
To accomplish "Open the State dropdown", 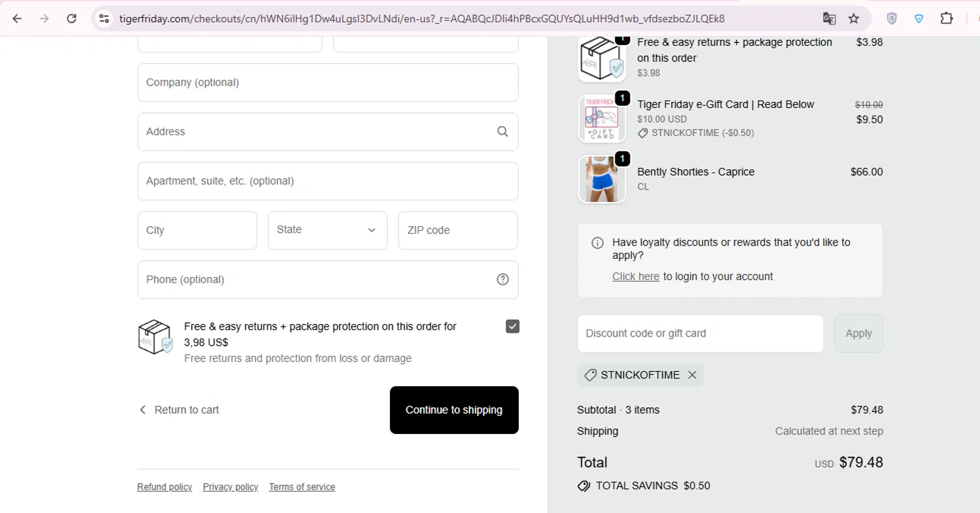I will [x=327, y=230].
